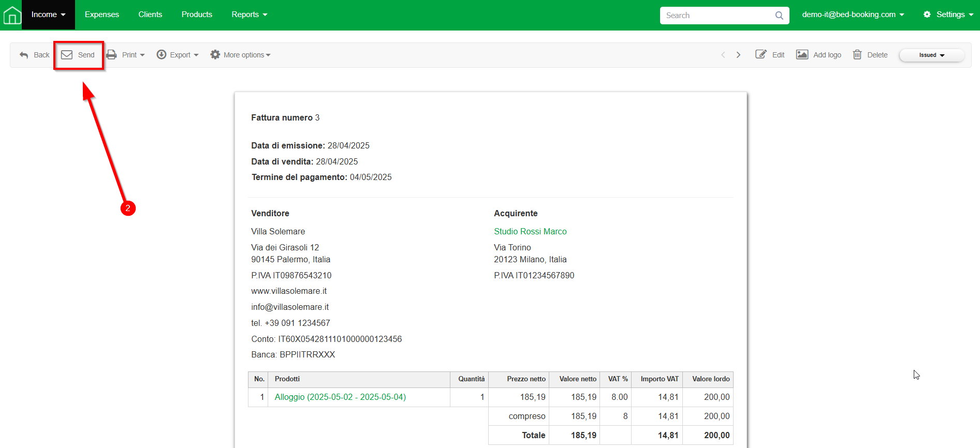Click the Termine del pagamento 04/05/2025 text
The height and width of the screenshot is (448, 980).
click(321, 177)
